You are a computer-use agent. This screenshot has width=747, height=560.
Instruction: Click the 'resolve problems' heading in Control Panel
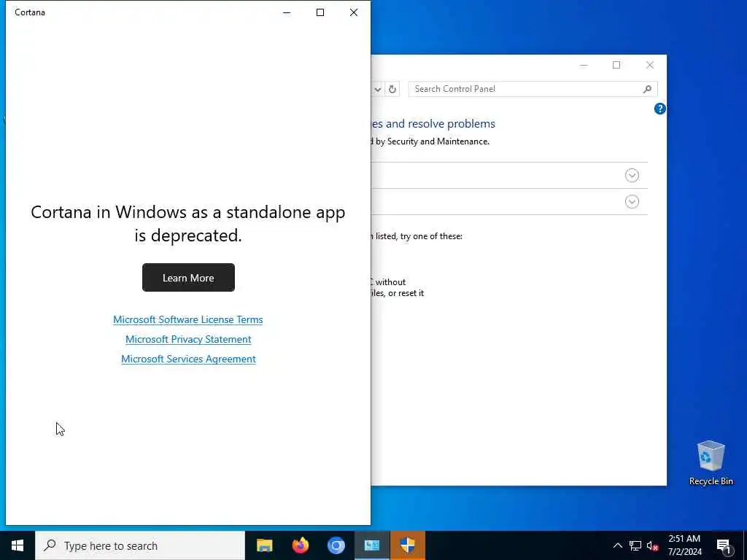[x=451, y=124]
